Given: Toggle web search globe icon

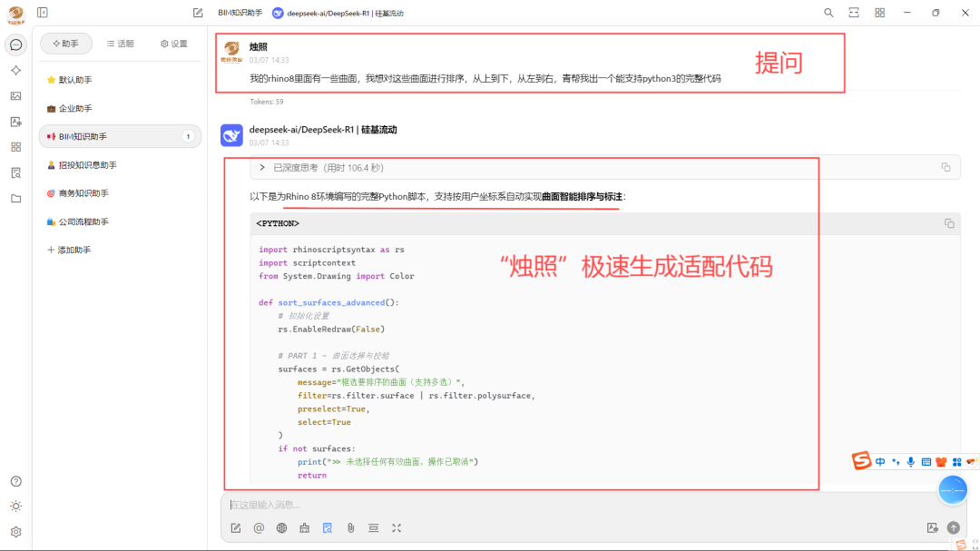Looking at the screenshot, I should click(x=282, y=528).
